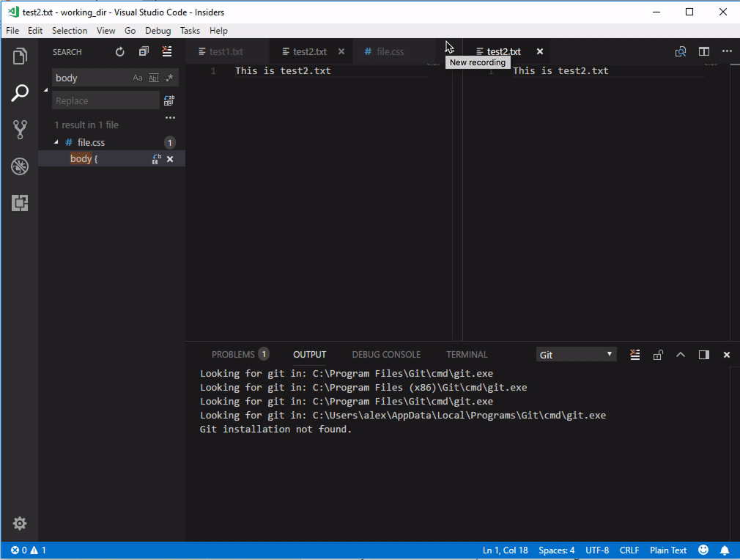
Task: Maximize the panel with chevron up
Action: [x=681, y=355]
